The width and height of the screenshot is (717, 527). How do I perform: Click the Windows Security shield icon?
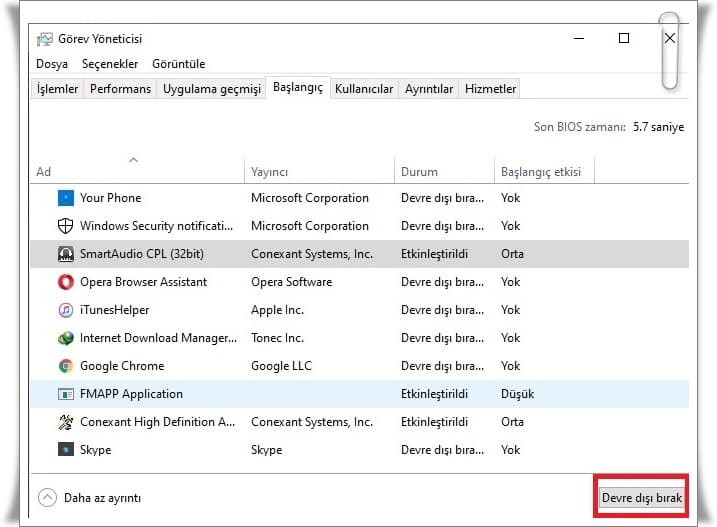66,226
